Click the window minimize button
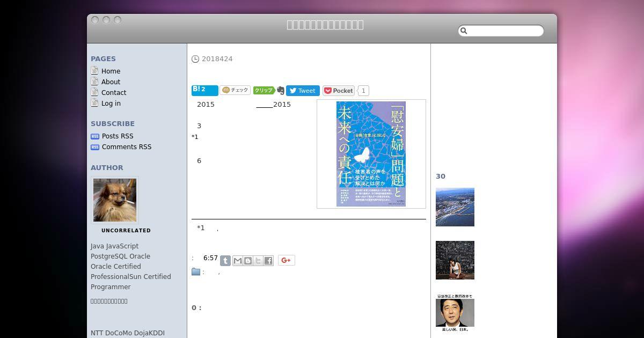This screenshot has width=644, height=338. coord(106,20)
